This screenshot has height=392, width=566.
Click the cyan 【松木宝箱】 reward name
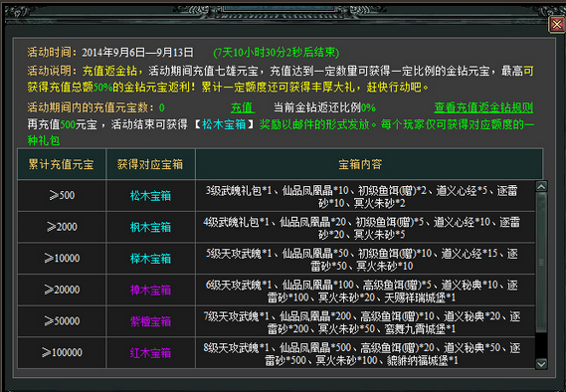(x=224, y=124)
